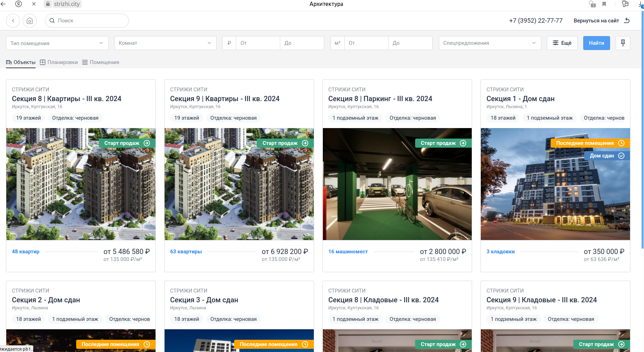Viewport: 644px width, 352px height.
Task: Click the Старт продаж badge on Секция 8 Кладовые
Action: [x=443, y=344]
